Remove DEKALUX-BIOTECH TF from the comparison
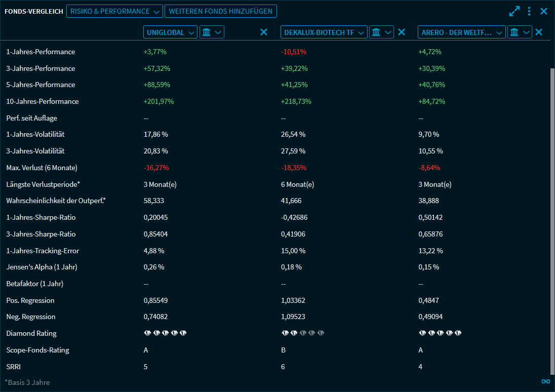 [402, 32]
